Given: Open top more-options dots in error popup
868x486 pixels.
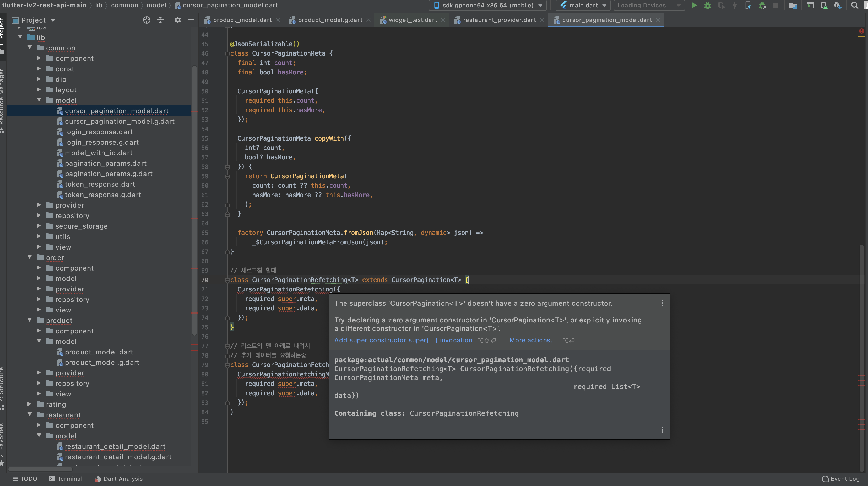Looking at the screenshot, I should tap(663, 303).
